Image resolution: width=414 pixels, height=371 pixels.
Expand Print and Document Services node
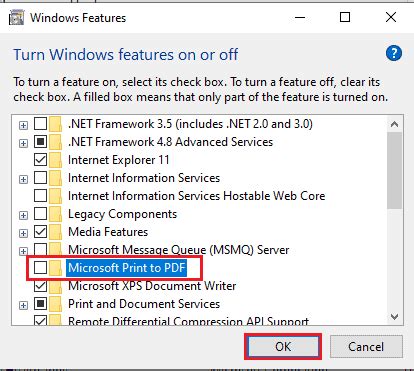point(23,305)
